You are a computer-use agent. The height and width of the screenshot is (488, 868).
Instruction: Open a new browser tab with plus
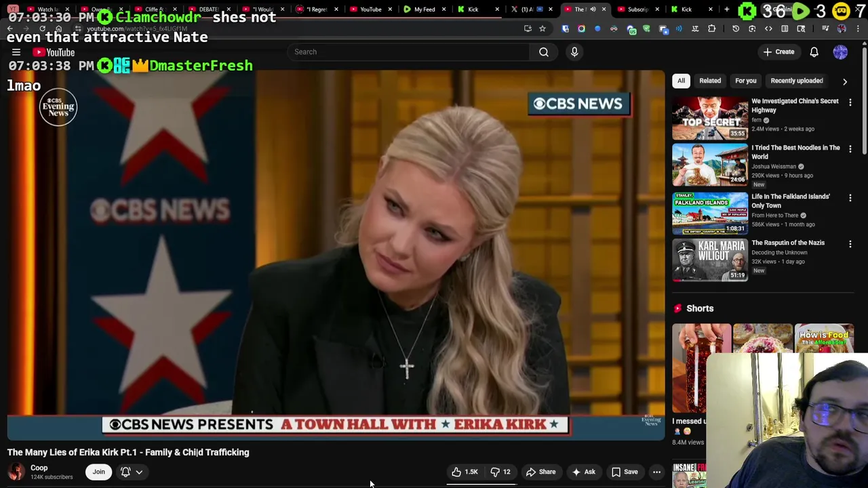click(726, 9)
